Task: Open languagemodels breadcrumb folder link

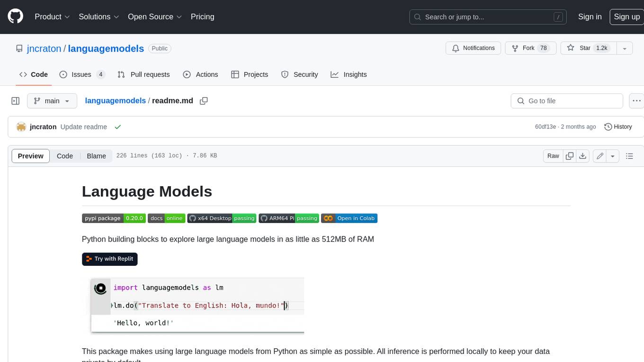Action: tap(115, 100)
